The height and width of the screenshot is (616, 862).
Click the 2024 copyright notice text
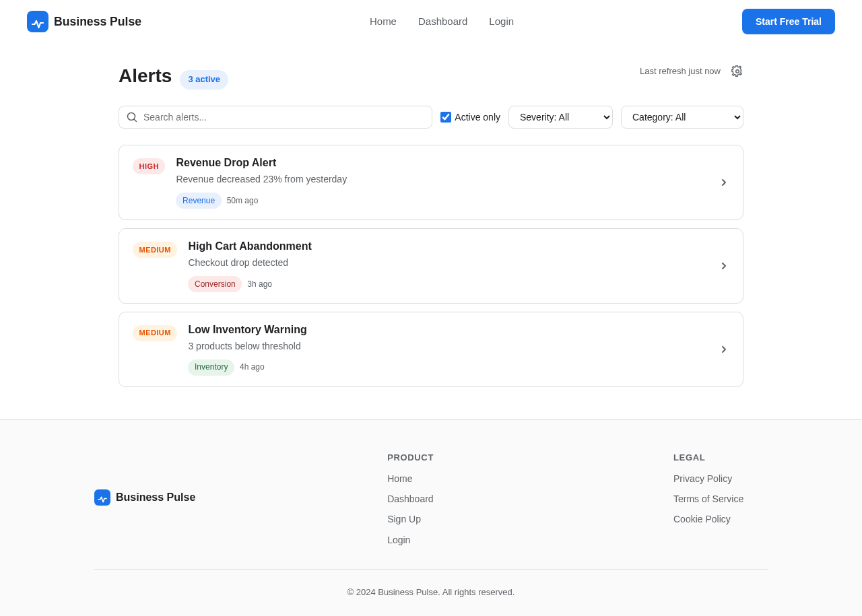(431, 592)
